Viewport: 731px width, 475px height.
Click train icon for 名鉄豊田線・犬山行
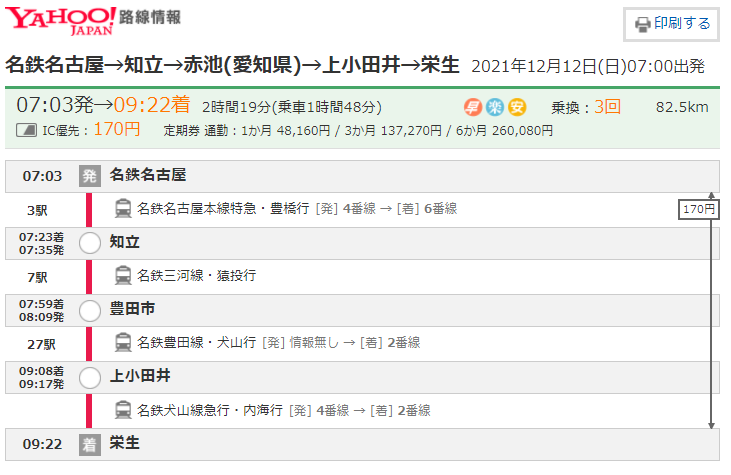click(x=123, y=343)
